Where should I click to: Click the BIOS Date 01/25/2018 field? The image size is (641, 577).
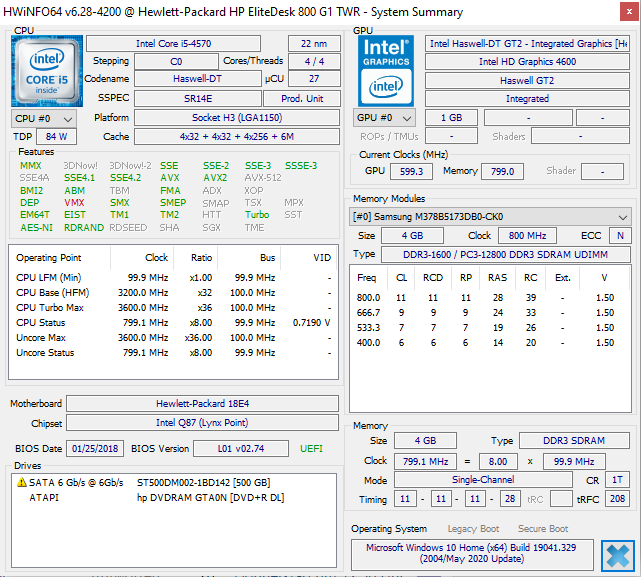95,449
